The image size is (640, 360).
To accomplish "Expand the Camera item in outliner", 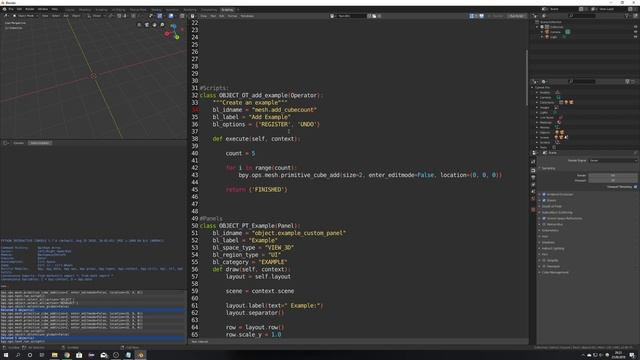I will click(542, 32).
